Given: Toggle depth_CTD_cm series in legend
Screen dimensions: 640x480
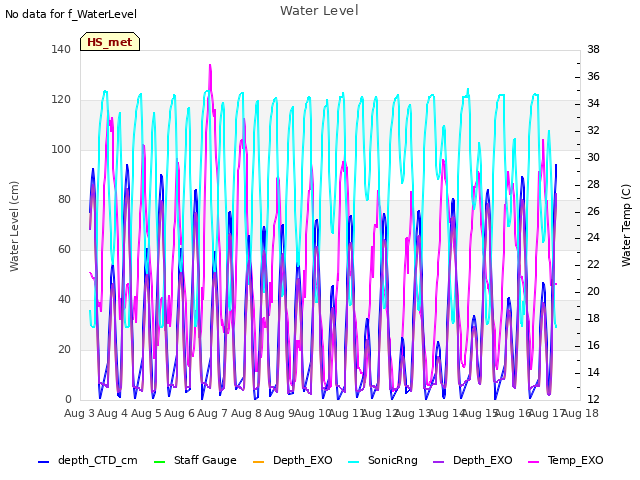Looking at the screenshot, I should (x=88, y=460).
